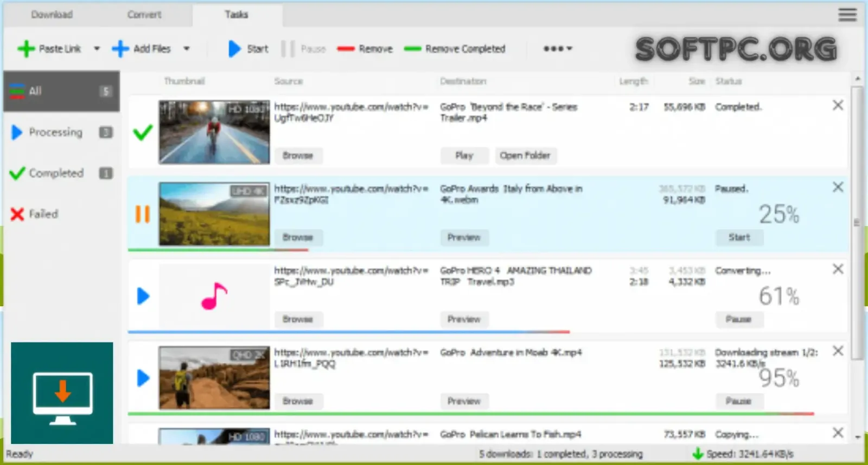Click the blue play icon of Amazing Thailand task
Screen dimensions: 868x465
pos(143,296)
